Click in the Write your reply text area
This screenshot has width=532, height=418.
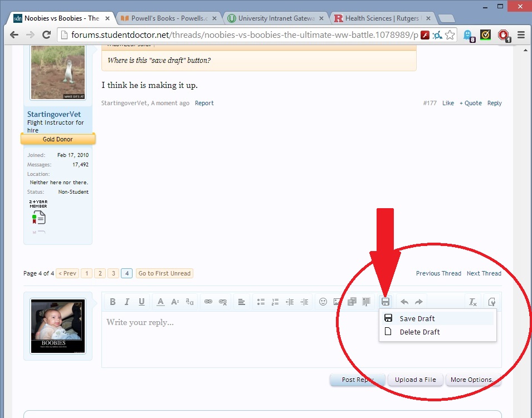click(301, 340)
